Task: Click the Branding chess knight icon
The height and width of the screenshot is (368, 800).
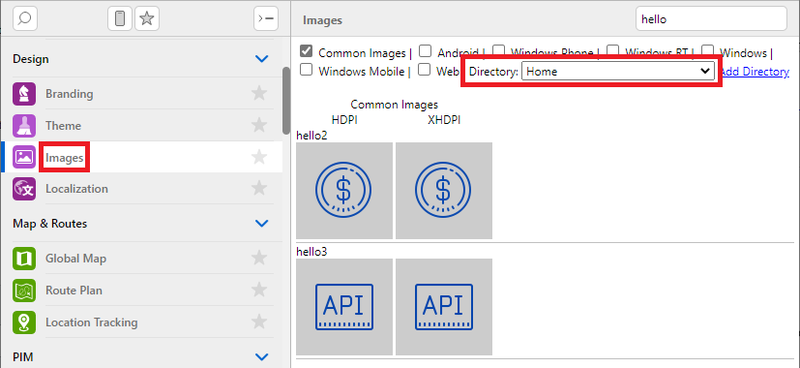Action: click(x=24, y=94)
